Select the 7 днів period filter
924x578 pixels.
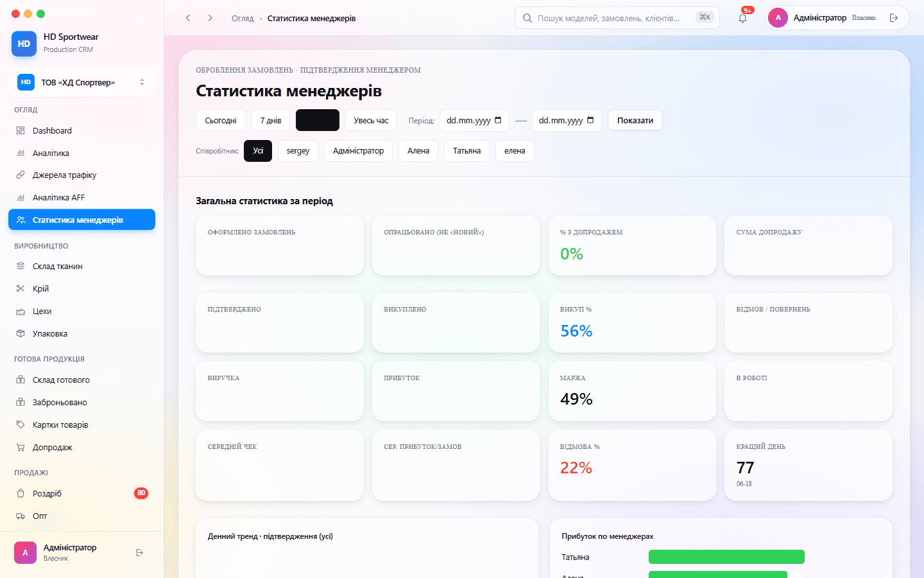(x=271, y=120)
